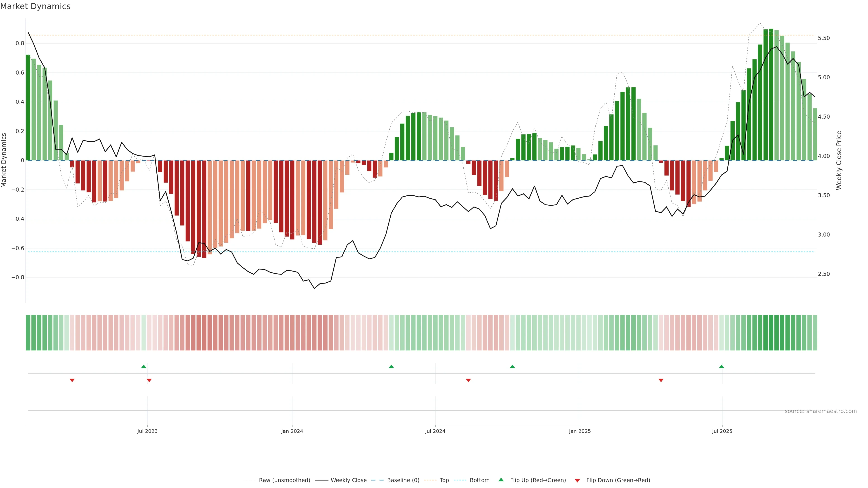Click the tallest green bar in the chart
The height and width of the screenshot is (488, 868).
771,94
